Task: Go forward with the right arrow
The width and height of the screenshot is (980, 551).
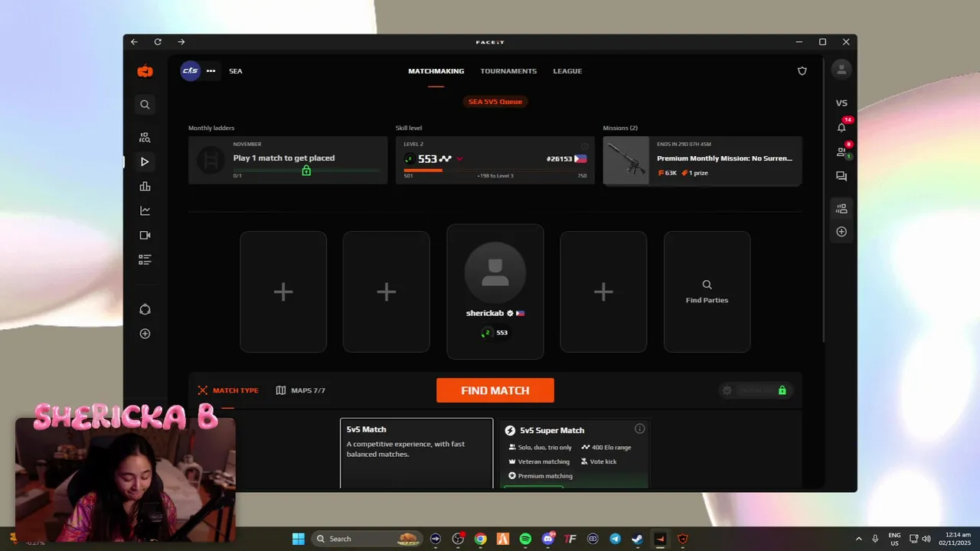Action: [x=181, y=42]
